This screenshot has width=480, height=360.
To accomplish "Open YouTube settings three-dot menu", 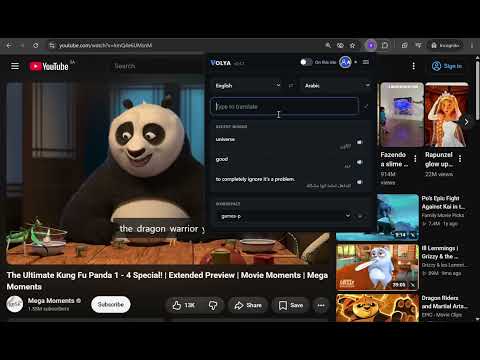I will 413,66.
